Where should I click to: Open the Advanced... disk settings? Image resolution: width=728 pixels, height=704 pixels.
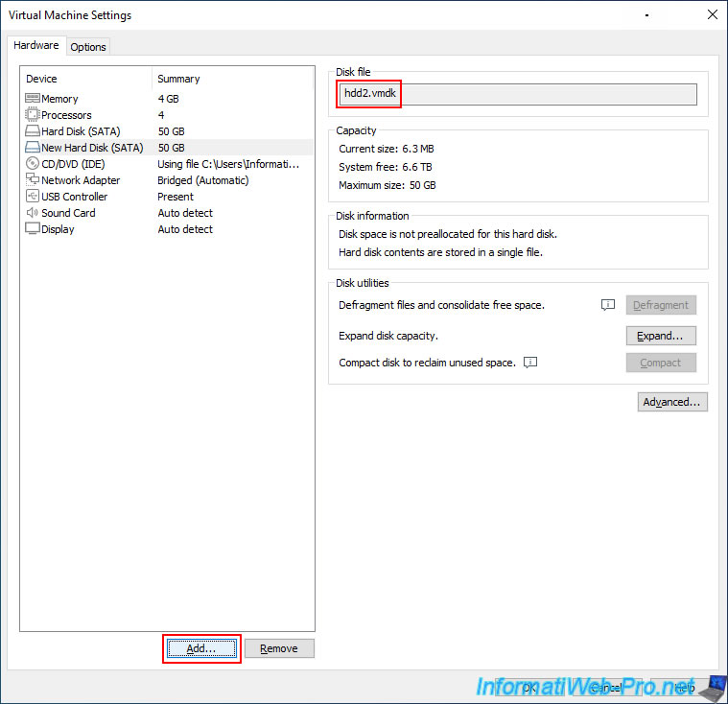click(672, 402)
